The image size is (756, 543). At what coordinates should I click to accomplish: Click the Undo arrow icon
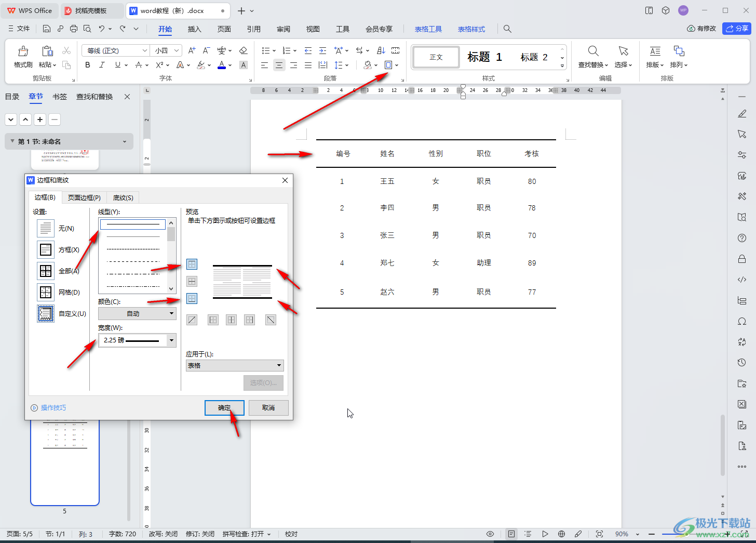(x=102, y=29)
